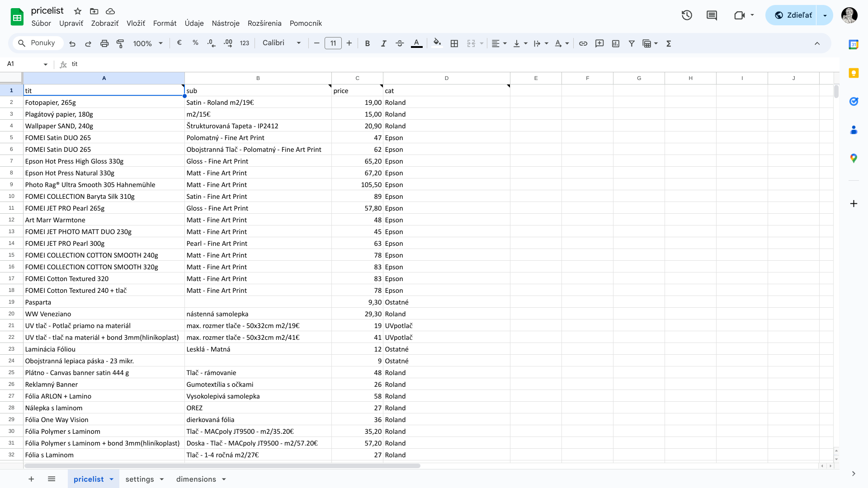This screenshot has width=868, height=488.
Task: Format as currency with euro icon
Action: [x=179, y=43]
